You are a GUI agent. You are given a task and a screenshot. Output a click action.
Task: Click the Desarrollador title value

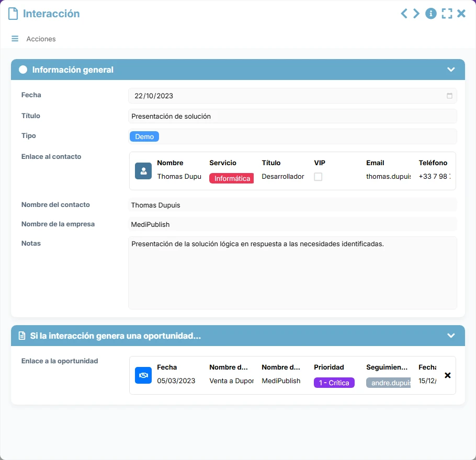pos(282,177)
